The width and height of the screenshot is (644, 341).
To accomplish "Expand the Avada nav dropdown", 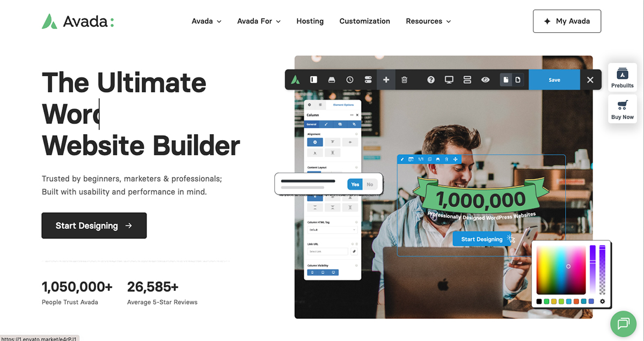I will pyautogui.click(x=207, y=21).
